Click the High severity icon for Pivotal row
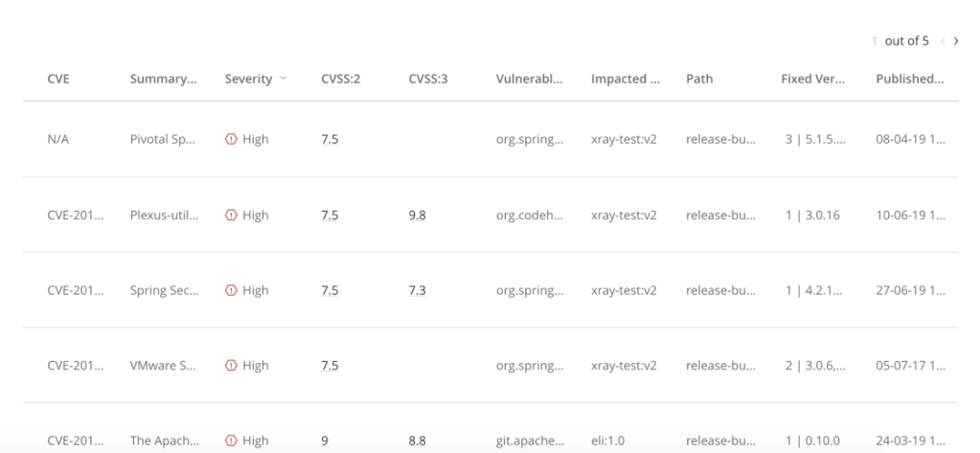Viewport: 980px width, 453px height. pos(231,139)
